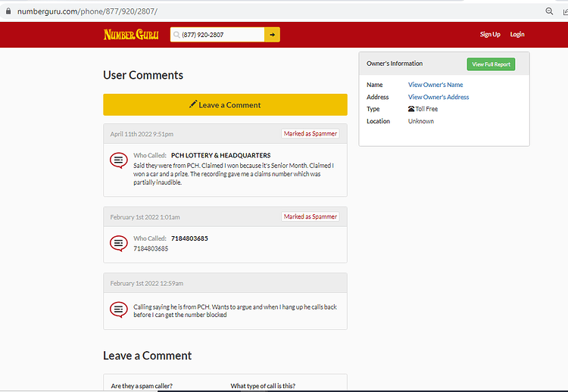
Task: Open the Login link
Action: click(517, 34)
